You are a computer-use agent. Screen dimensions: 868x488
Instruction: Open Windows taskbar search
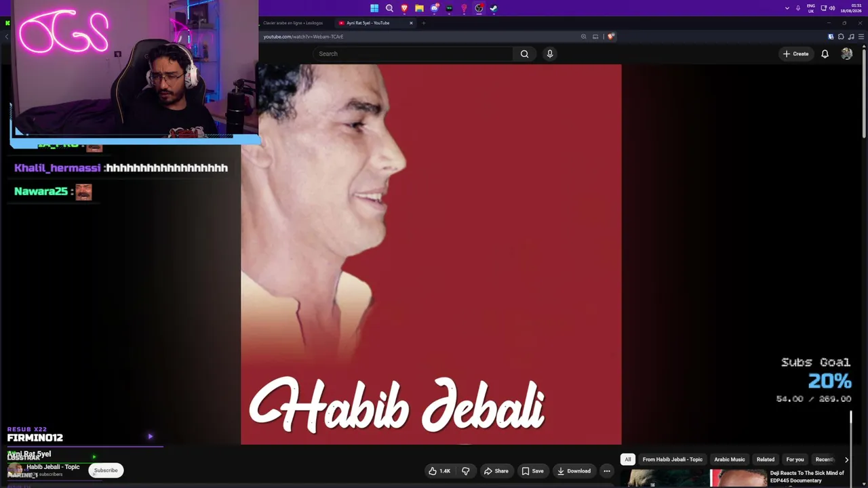(389, 8)
